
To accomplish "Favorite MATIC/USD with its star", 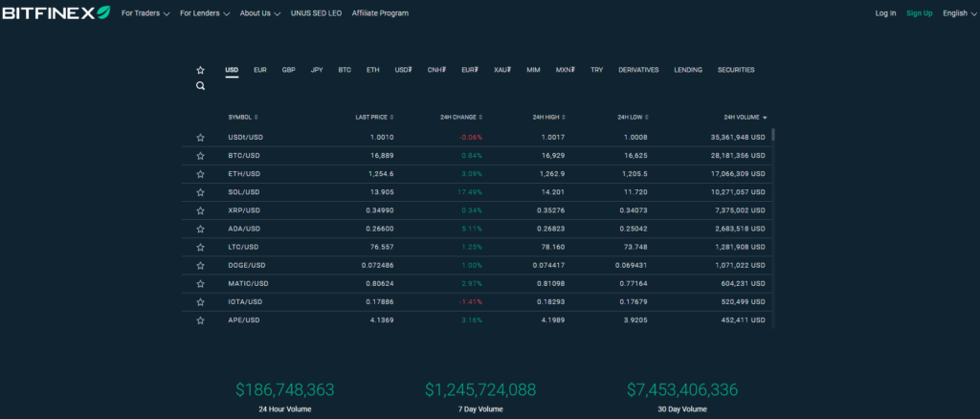I will pyautogui.click(x=200, y=284).
